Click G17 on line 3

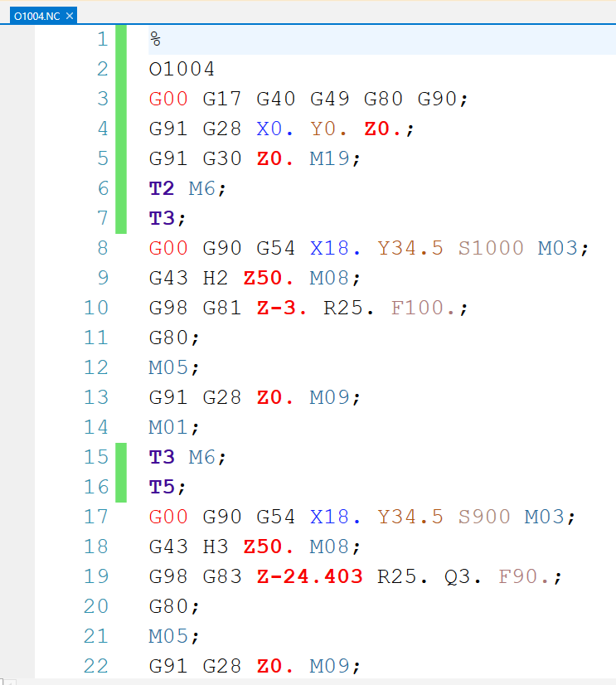click(222, 99)
